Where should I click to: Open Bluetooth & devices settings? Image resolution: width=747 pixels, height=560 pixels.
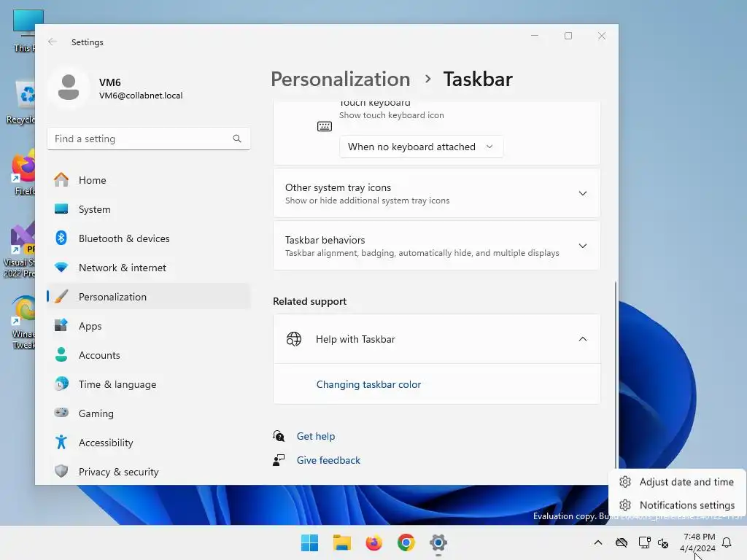[149, 238]
